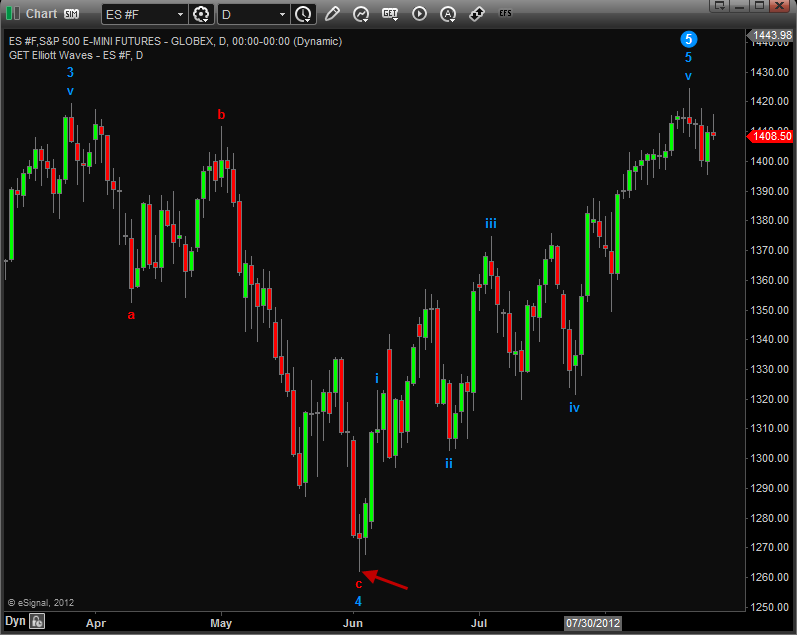Click the ES #F symbol input field
Viewport: 797px width, 635px height.
(x=135, y=14)
